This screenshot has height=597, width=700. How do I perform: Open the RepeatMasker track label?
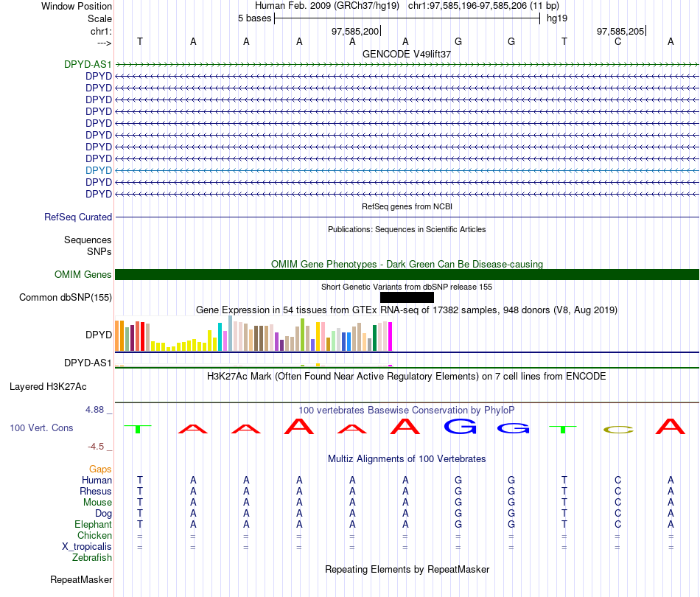pyautogui.click(x=81, y=579)
